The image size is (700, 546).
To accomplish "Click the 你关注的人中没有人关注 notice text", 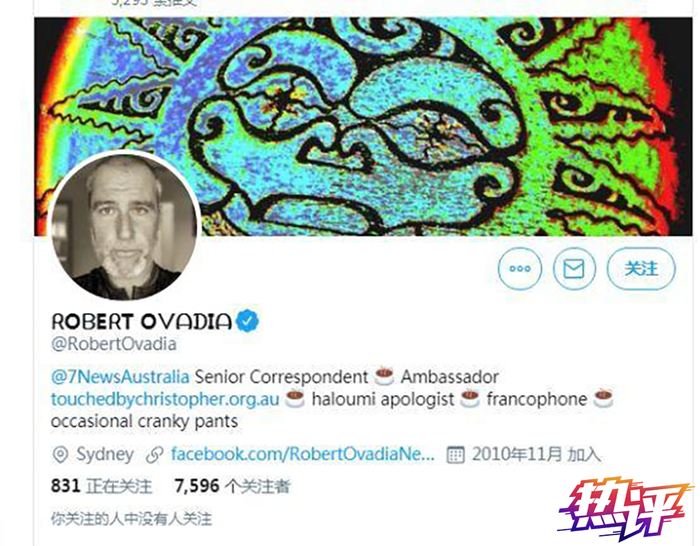I will [x=131, y=519].
